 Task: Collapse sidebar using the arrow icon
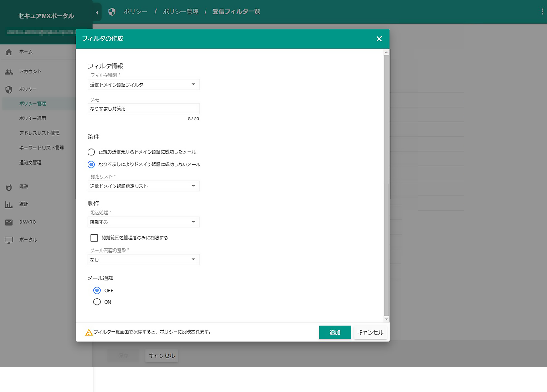[97, 12]
